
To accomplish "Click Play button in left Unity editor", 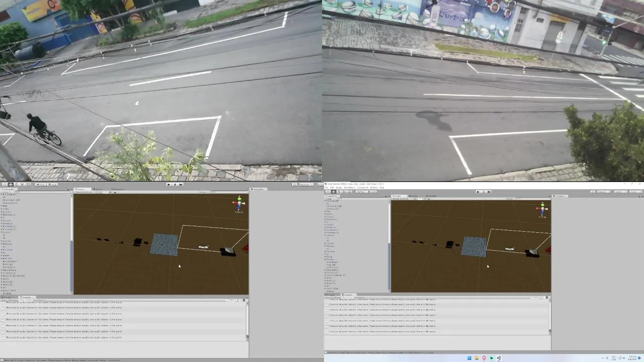I will click(x=169, y=185).
